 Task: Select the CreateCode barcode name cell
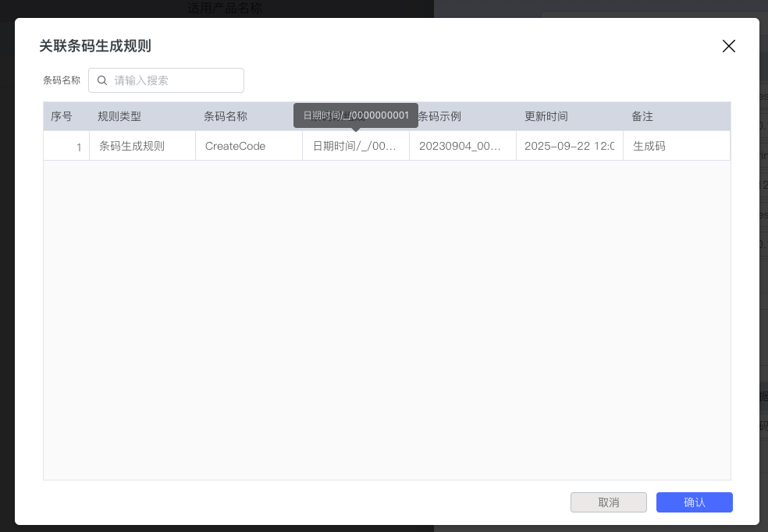236,146
